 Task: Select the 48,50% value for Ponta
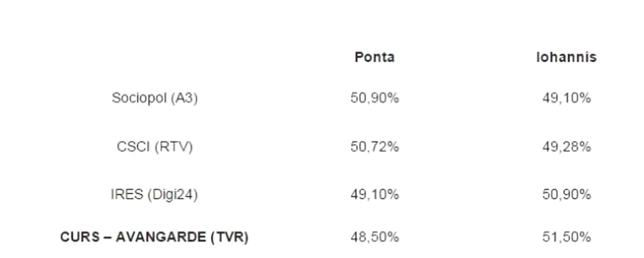(x=374, y=237)
